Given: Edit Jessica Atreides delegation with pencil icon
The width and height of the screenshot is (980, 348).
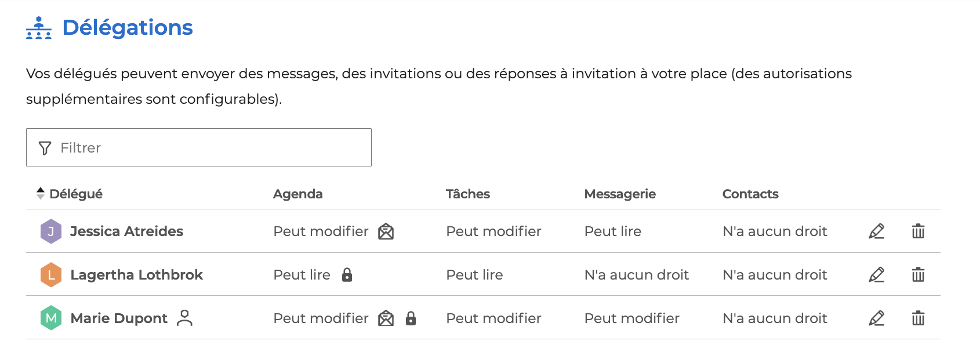Looking at the screenshot, I should (x=876, y=231).
